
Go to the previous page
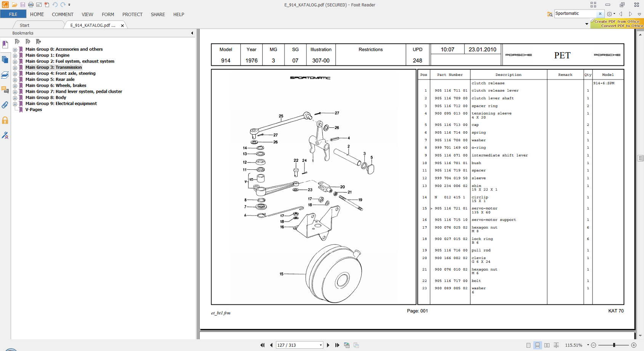click(271, 345)
